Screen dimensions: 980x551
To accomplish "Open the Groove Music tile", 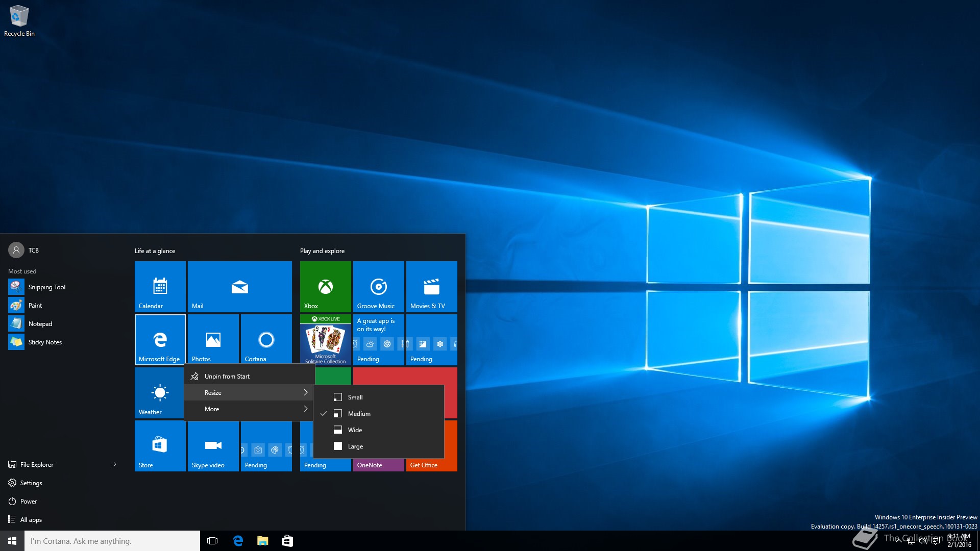I will pyautogui.click(x=378, y=286).
